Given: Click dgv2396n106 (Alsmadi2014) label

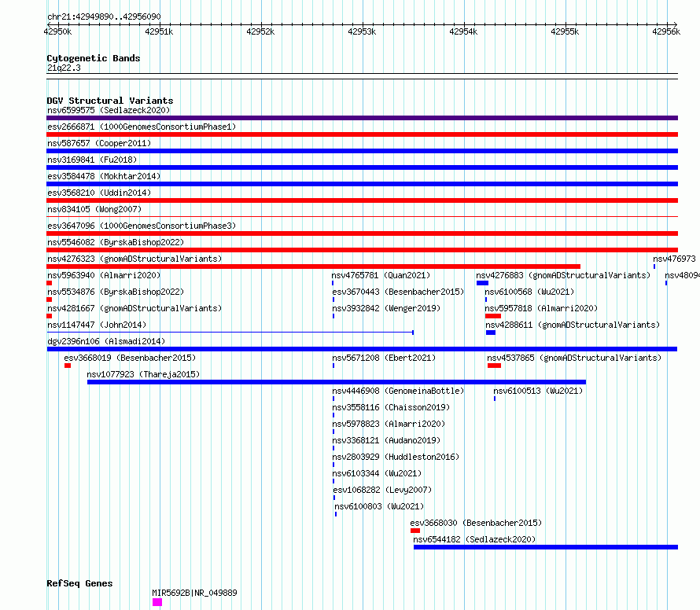Looking at the screenshot, I should coord(106,341).
